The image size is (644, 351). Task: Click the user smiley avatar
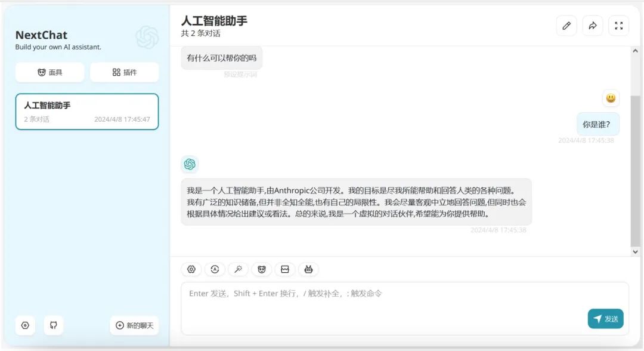[x=611, y=98]
